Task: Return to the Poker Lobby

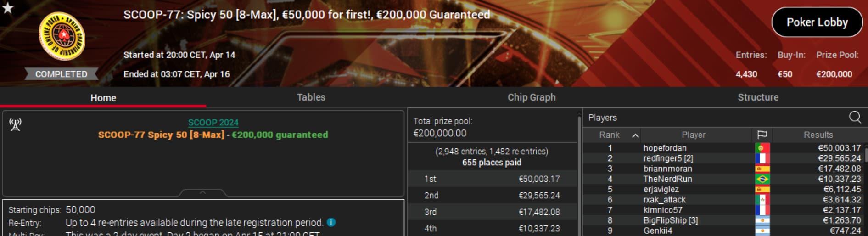Action: tap(817, 22)
